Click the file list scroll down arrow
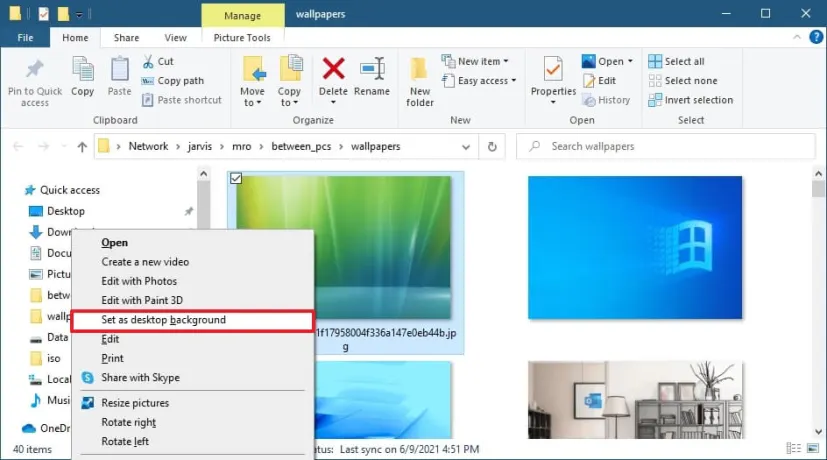 818,432
